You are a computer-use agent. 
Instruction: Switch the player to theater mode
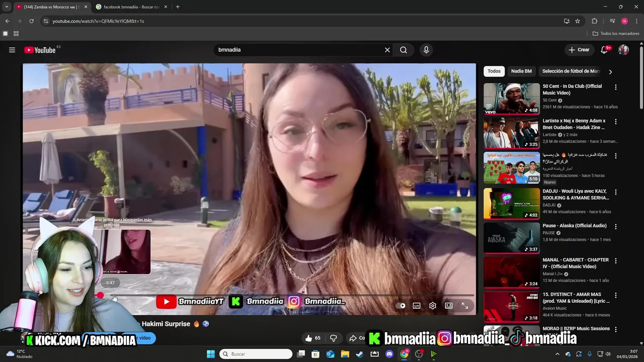click(449, 306)
